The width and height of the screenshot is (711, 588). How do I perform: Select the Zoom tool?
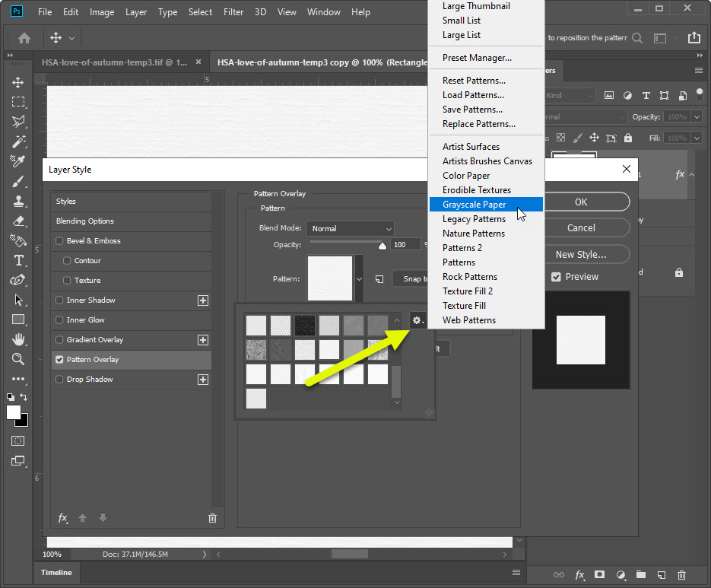18,358
